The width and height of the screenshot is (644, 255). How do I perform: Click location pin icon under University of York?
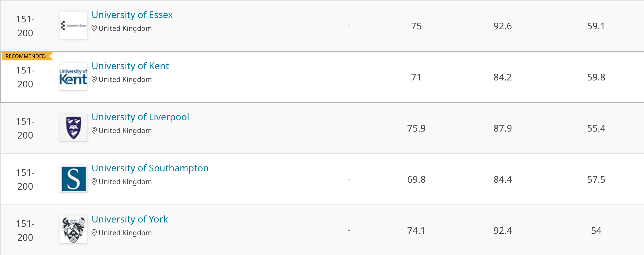coord(94,233)
